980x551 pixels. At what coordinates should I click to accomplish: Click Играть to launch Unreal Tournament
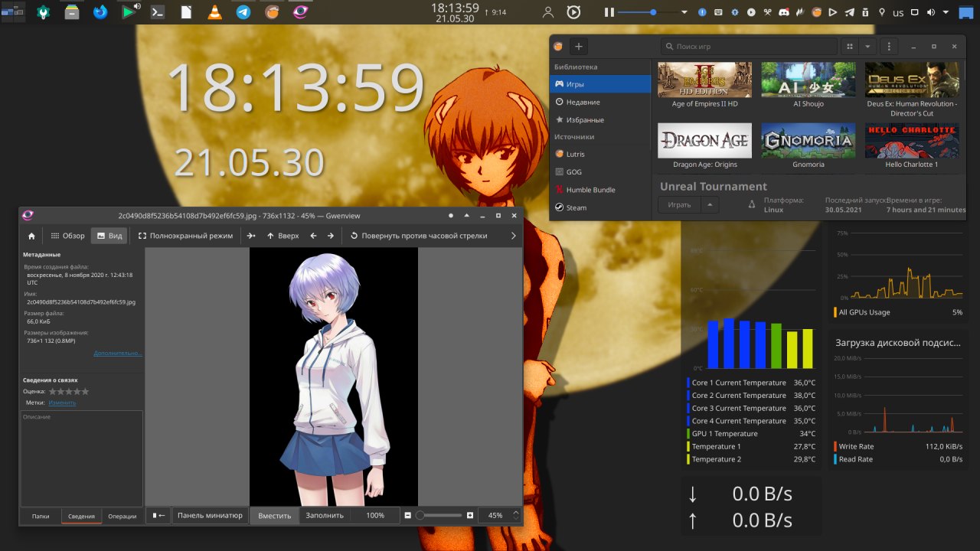[679, 204]
